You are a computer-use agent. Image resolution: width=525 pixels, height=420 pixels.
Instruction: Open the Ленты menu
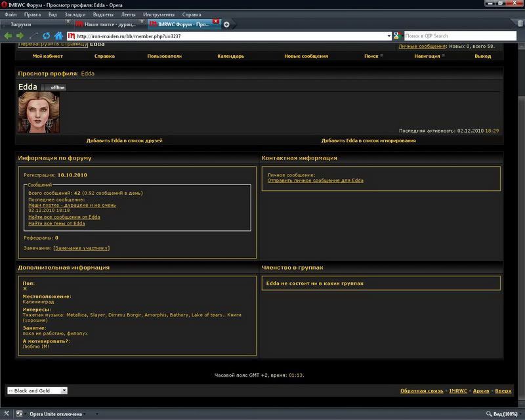pos(128,14)
